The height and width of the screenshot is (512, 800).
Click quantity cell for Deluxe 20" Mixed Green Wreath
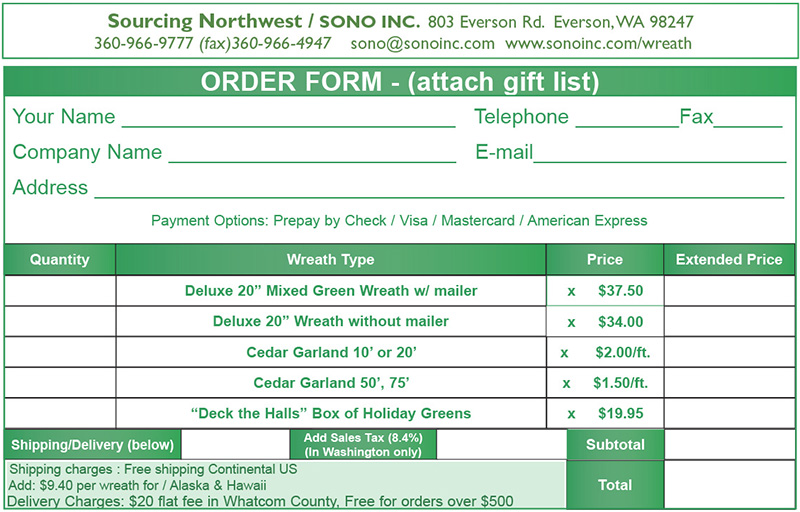point(60,291)
